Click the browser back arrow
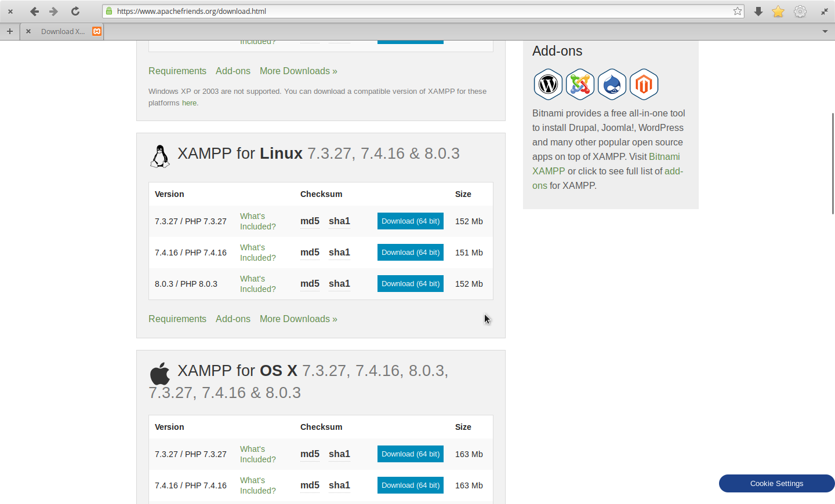This screenshot has height=504, width=835. (34, 12)
